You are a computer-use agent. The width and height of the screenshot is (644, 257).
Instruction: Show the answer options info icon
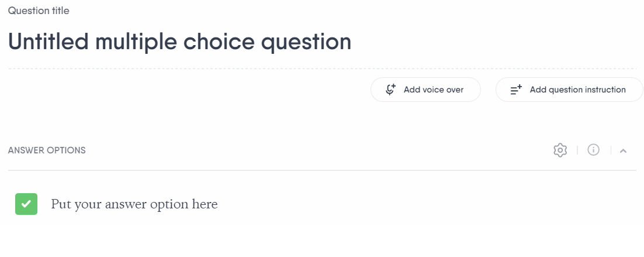pos(594,150)
